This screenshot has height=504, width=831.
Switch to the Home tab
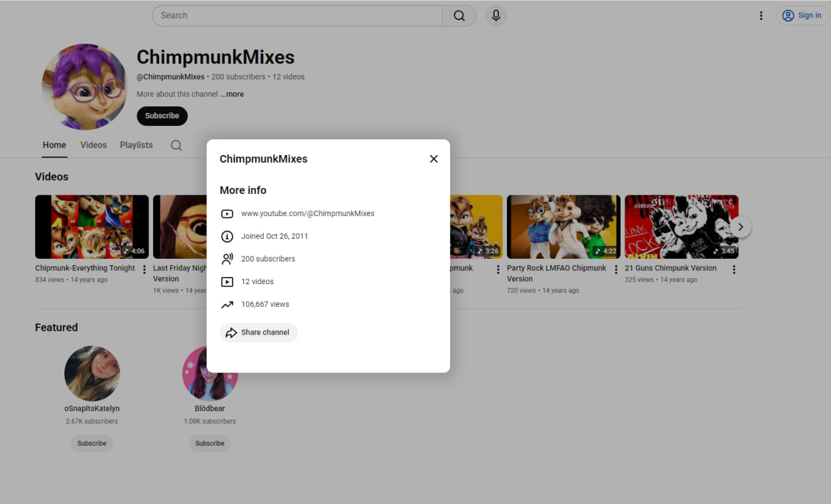[x=55, y=145]
